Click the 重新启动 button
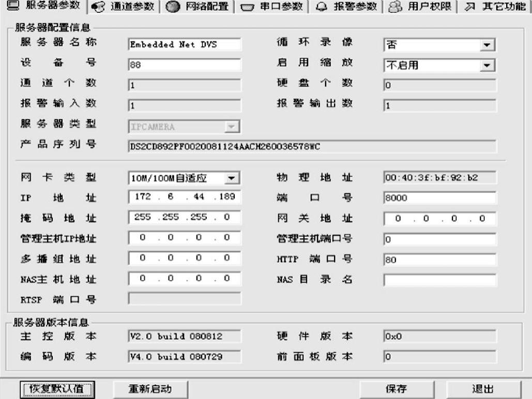This screenshot has width=532, height=399. click(x=150, y=389)
